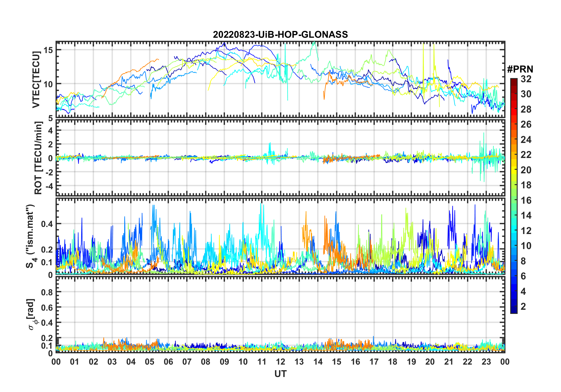The height and width of the screenshot is (392, 561).
Task: Select the PRN colorbar tick label 12
Action: pyautogui.click(x=526, y=231)
